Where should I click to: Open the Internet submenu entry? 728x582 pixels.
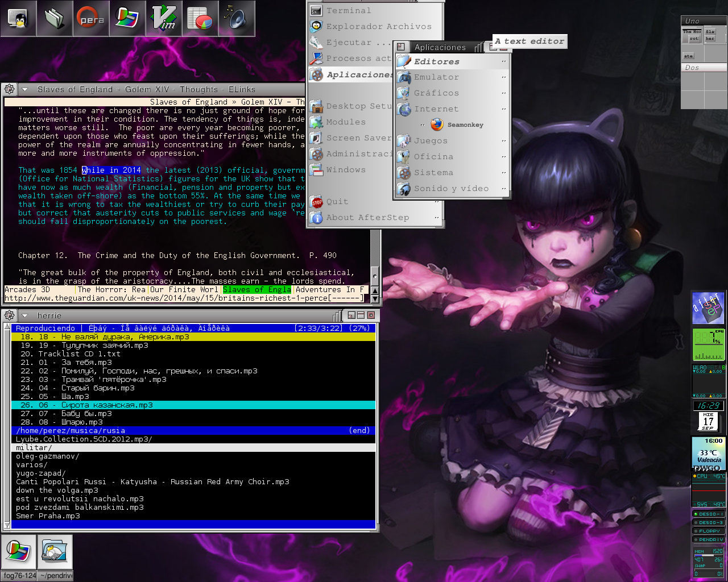pos(452,109)
